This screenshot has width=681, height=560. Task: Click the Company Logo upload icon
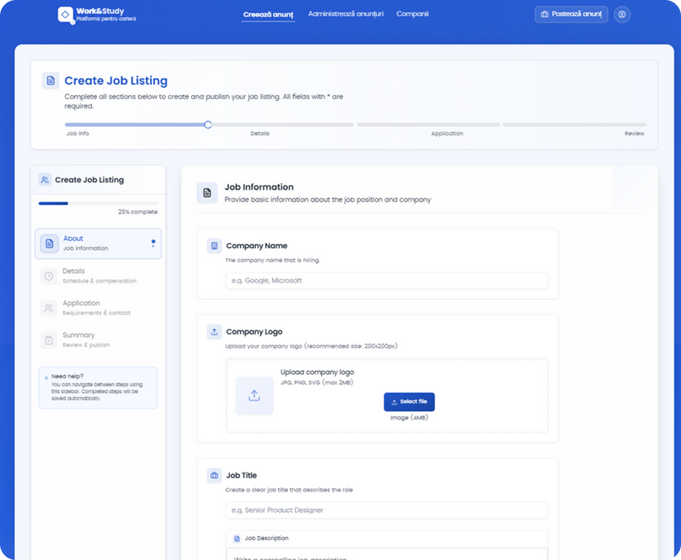(214, 332)
